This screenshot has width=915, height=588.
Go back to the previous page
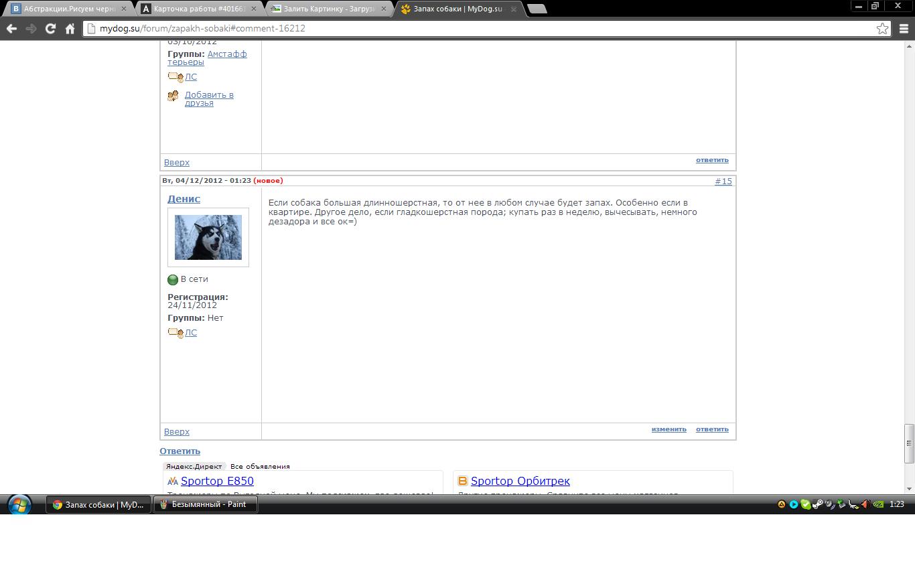tap(11, 28)
